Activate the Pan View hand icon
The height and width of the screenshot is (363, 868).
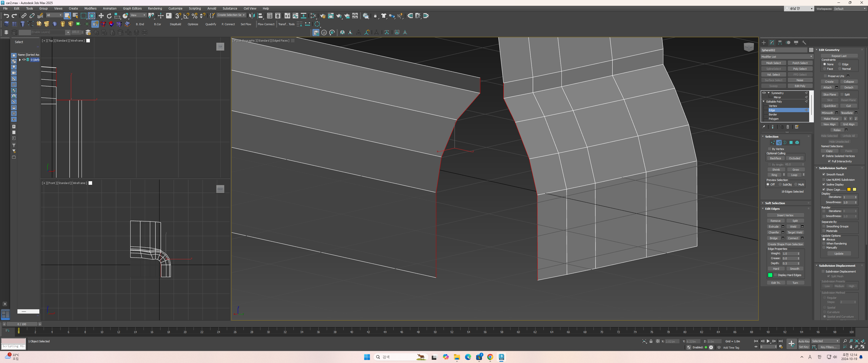[851, 347]
